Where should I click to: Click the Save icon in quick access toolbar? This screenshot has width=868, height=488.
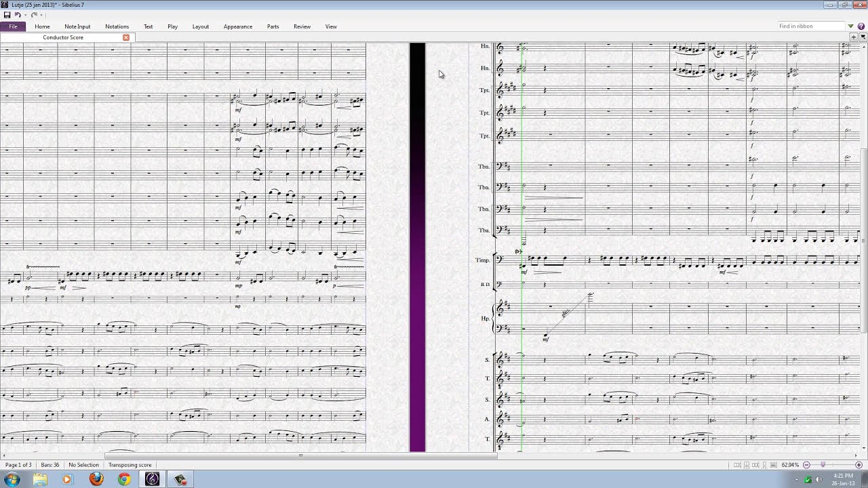click(x=7, y=15)
